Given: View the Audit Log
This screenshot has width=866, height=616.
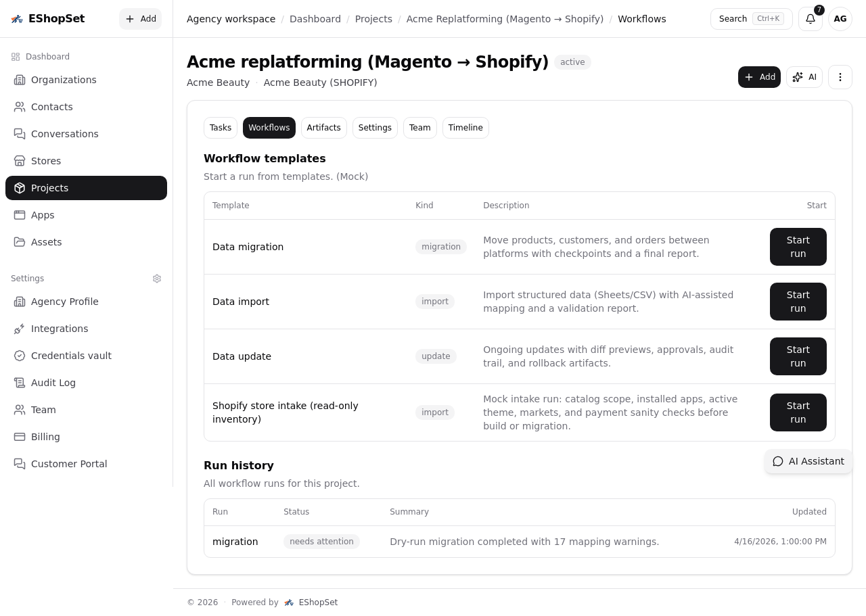Looking at the screenshot, I should coord(53,383).
